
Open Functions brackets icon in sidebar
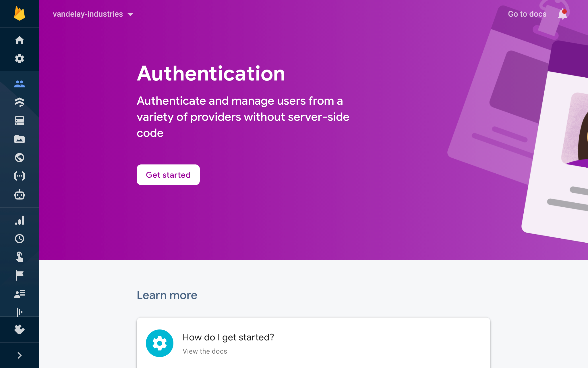tap(20, 176)
